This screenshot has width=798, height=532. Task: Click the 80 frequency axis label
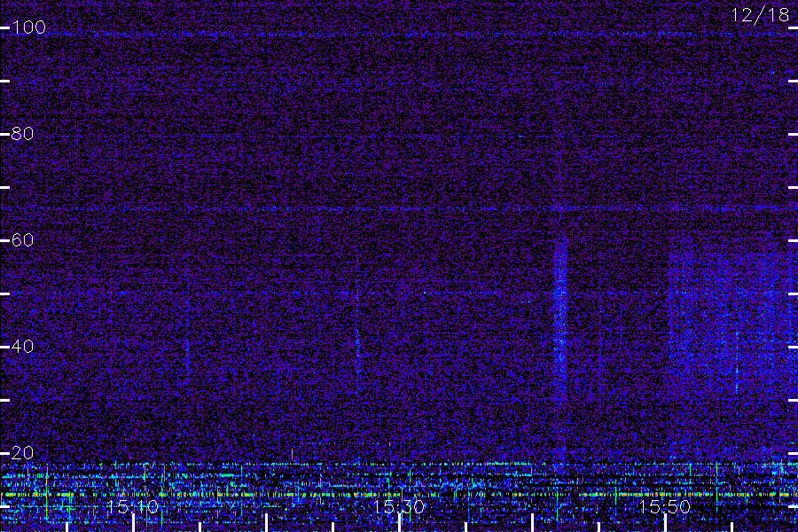point(22,134)
